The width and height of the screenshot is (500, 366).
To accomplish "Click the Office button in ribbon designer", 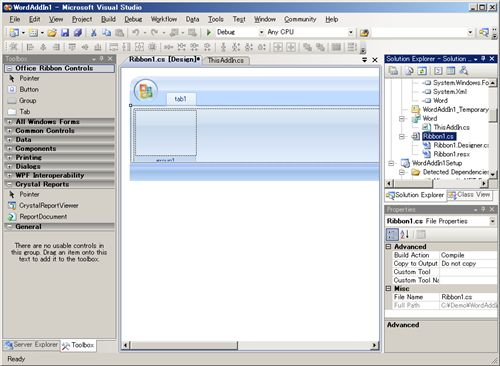I will click(x=146, y=91).
